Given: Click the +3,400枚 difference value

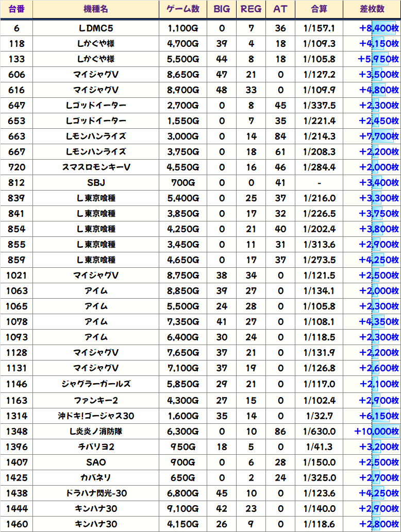Looking at the screenshot, I should pyautogui.click(x=379, y=182).
